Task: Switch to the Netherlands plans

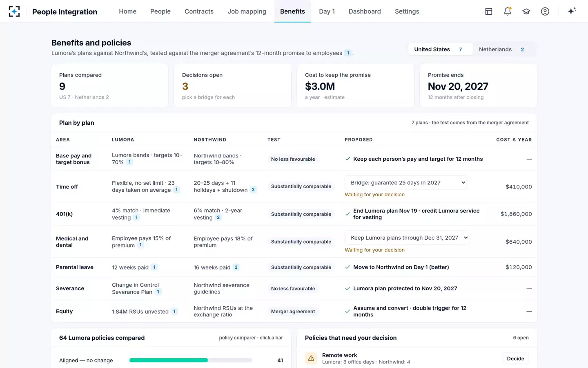Action: coord(503,49)
